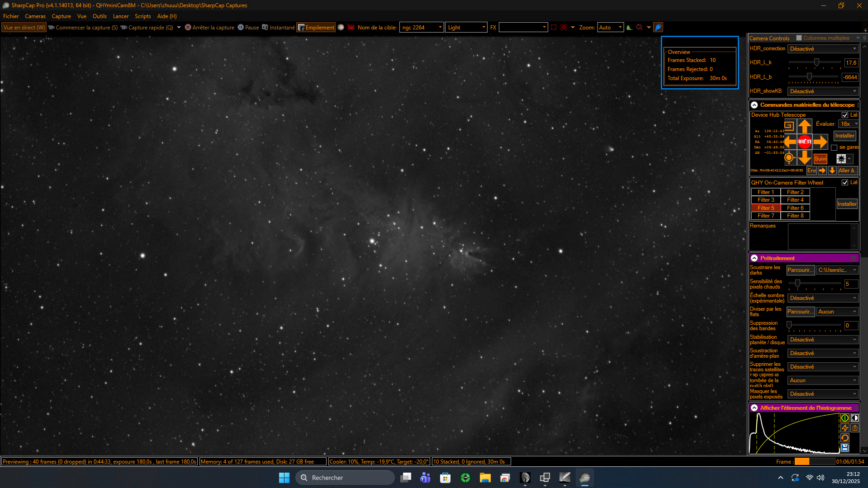The image size is (868, 488).
Task: Open the HDR_correction dropdown
Action: 823,49
